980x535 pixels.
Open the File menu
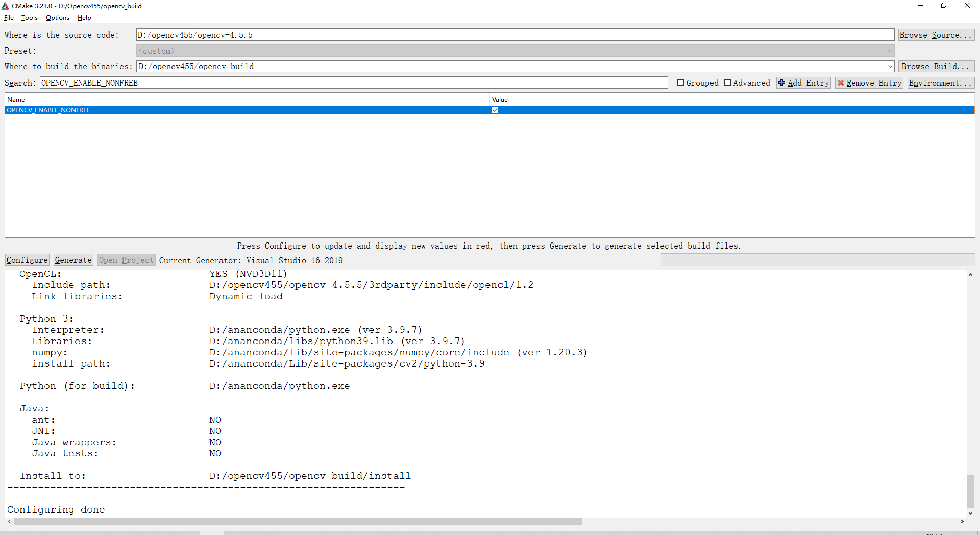(9, 18)
